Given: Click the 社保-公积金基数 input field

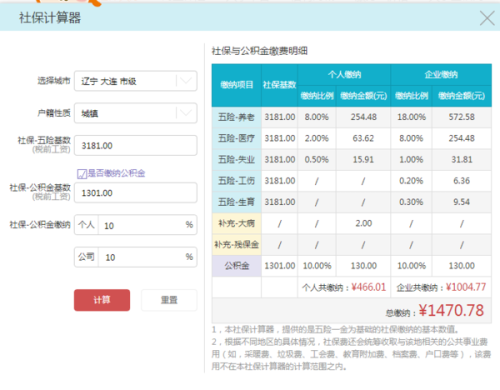Looking at the screenshot, I should click(x=136, y=193).
